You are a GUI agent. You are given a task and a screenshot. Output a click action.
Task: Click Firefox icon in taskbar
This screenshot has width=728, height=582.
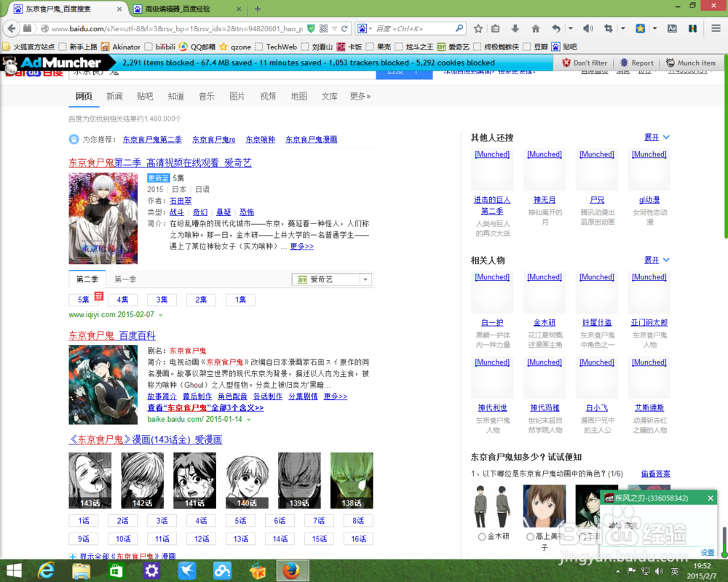click(x=292, y=570)
